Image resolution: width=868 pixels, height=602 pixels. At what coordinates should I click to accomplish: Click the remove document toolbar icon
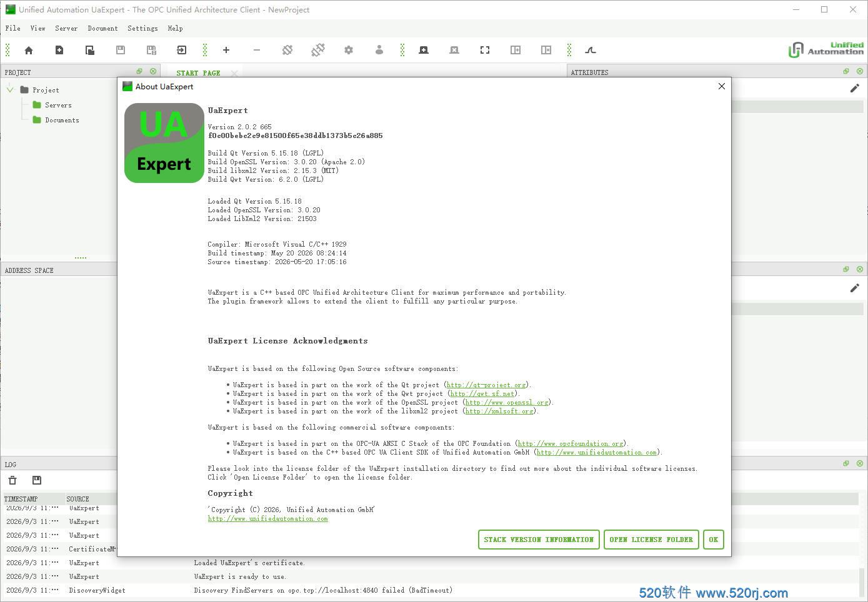[454, 50]
